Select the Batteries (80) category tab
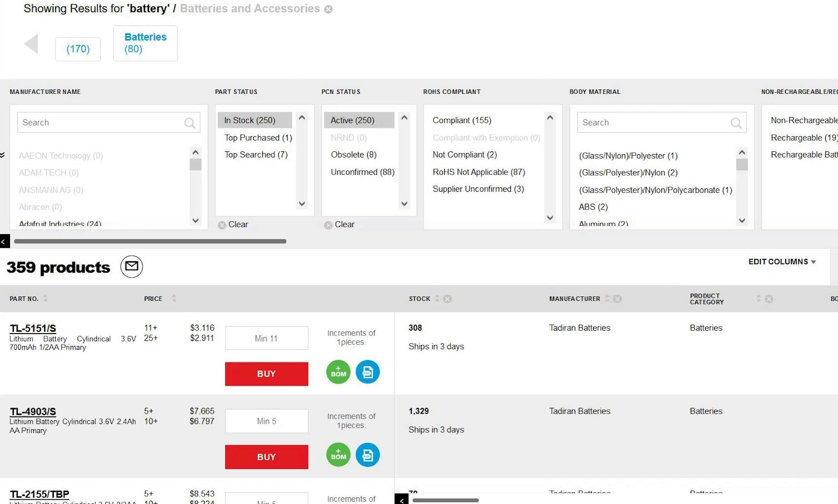 click(x=145, y=43)
